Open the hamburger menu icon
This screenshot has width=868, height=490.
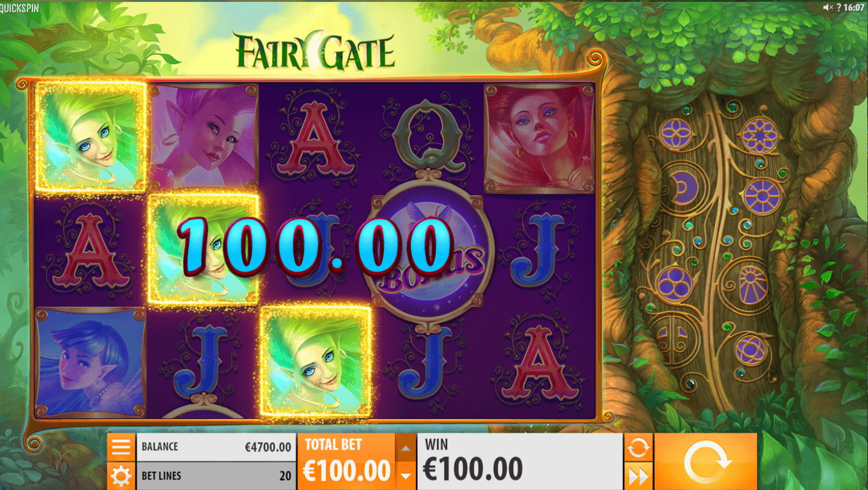[x=121, y=447]
